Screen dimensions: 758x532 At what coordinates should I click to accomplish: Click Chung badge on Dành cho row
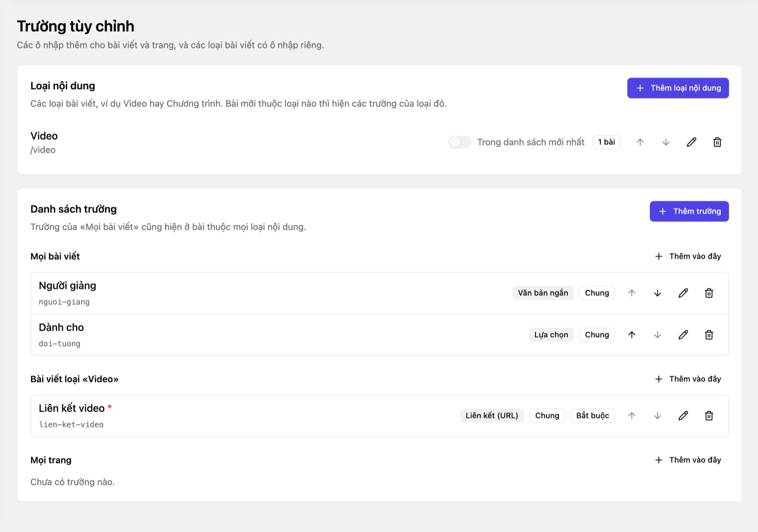click(597, 335)
